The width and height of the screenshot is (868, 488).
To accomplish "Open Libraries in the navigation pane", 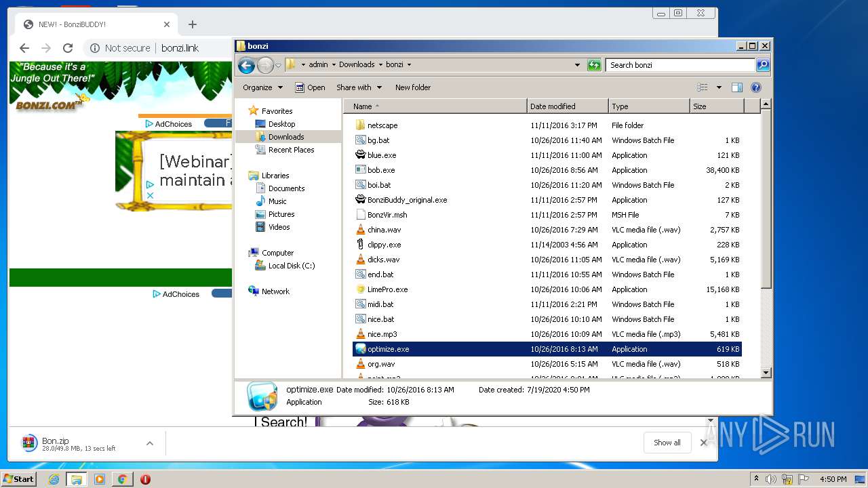I will pos(275,176).
